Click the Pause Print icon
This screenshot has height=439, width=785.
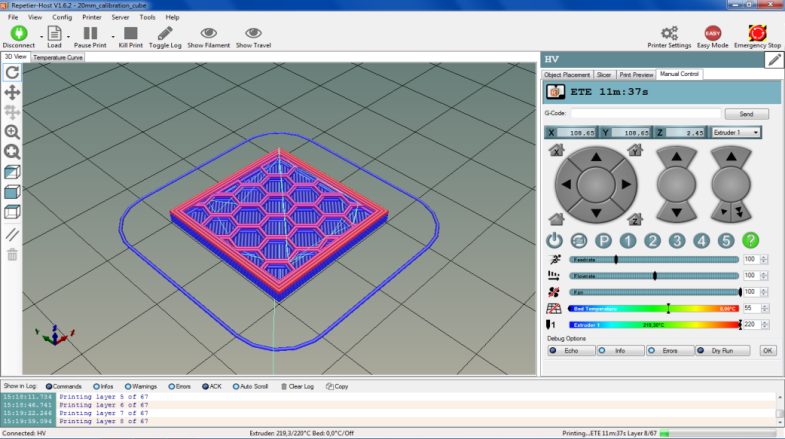click(91, 34)
